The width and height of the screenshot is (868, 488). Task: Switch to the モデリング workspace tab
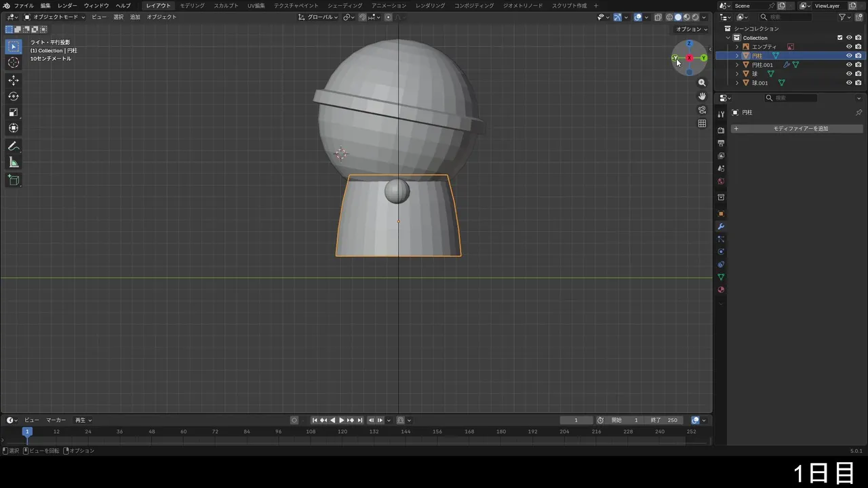(x=192, y=5)
